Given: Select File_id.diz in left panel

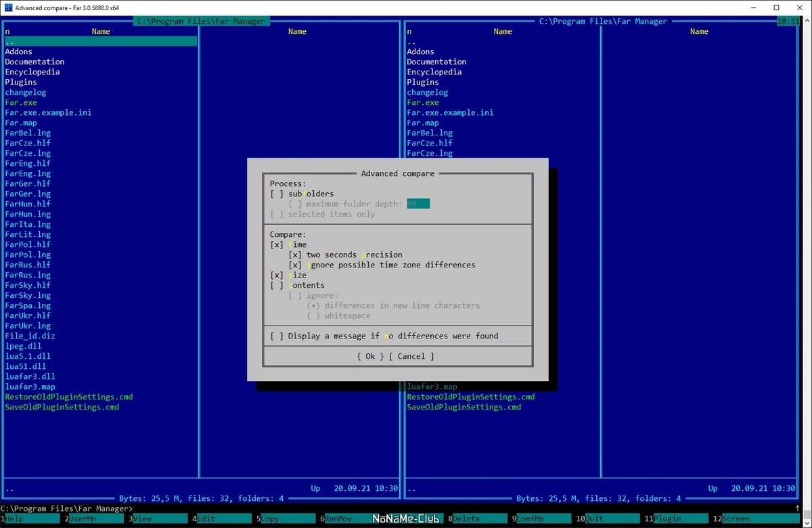Looking at the screenshot, I should 30,336.
